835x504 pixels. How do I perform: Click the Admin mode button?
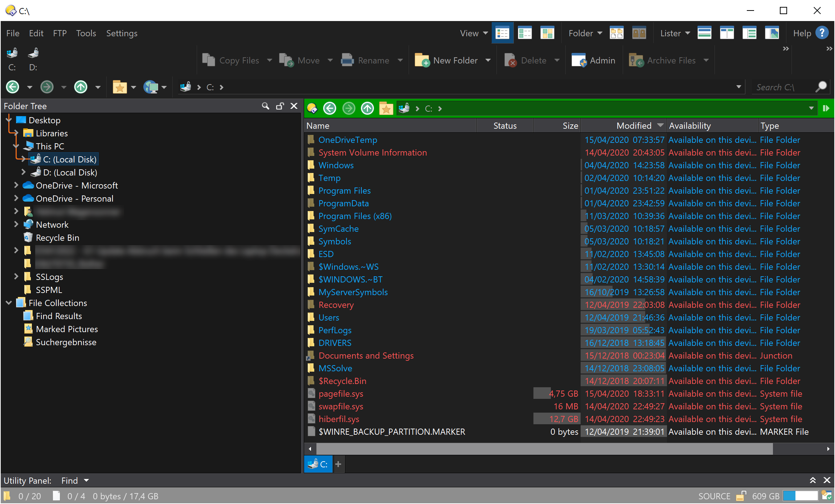pos(594,61)
